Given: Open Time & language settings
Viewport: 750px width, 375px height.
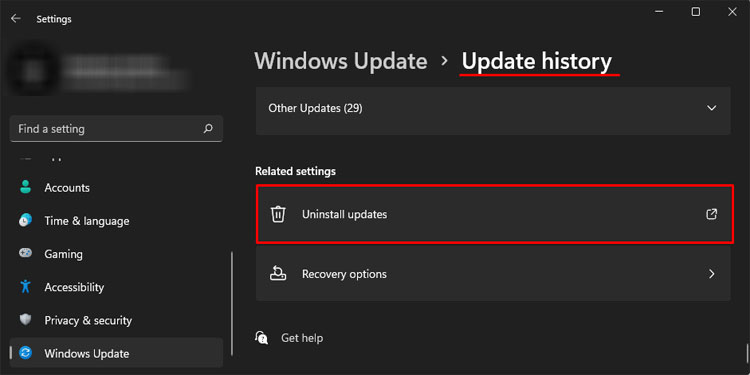Looking at the screenshot, I should pyautogui.click(x=116, y=221).
